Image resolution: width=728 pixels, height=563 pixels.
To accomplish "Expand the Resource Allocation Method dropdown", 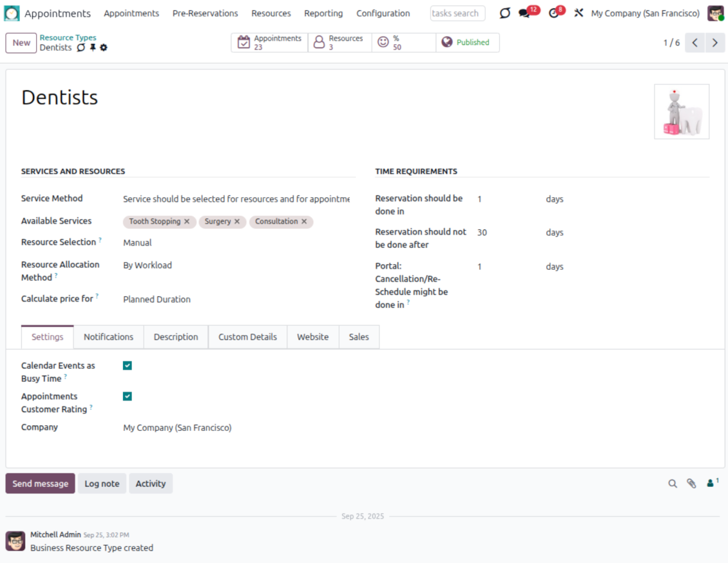I will tap(235, 265).
